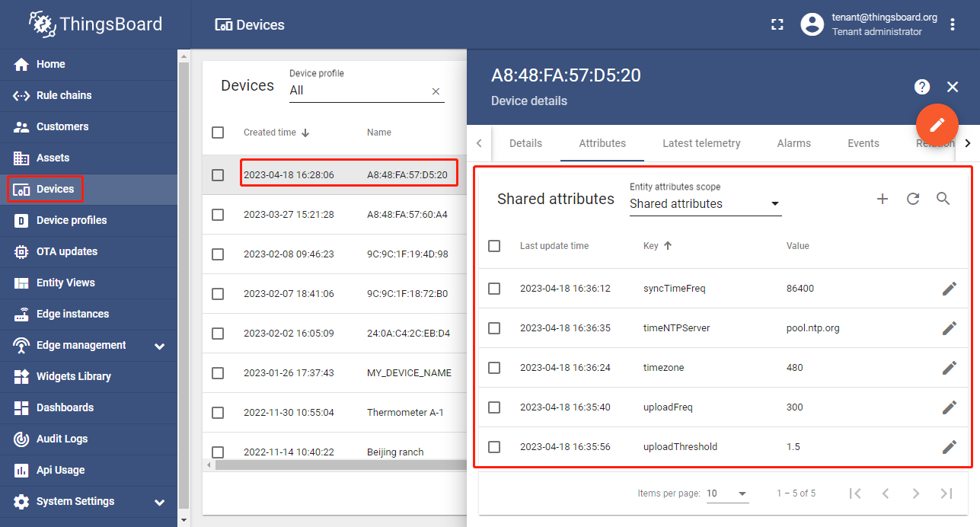980x527 pixels.
Task: Go to last attributes page
Action: [x=946, y=493]
